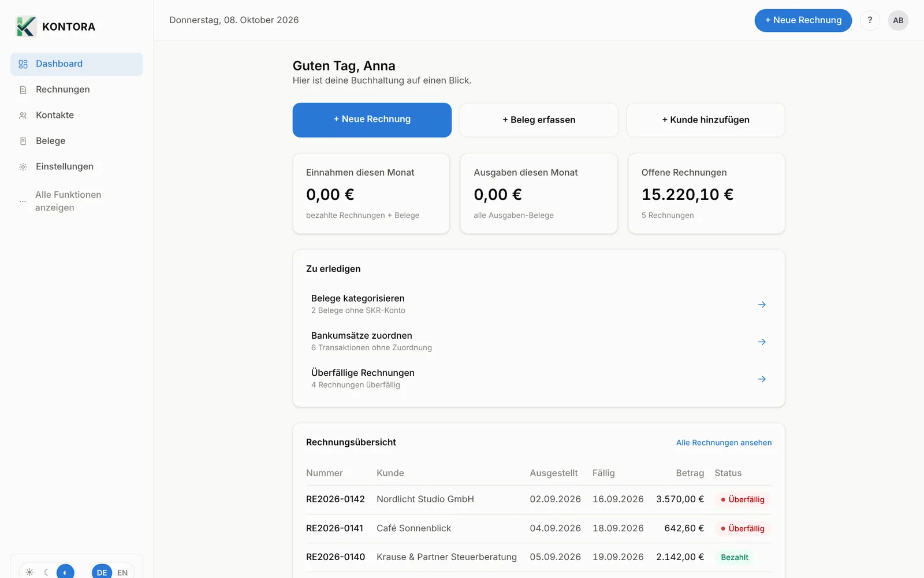Click the Bezahlt status badge

735,557
